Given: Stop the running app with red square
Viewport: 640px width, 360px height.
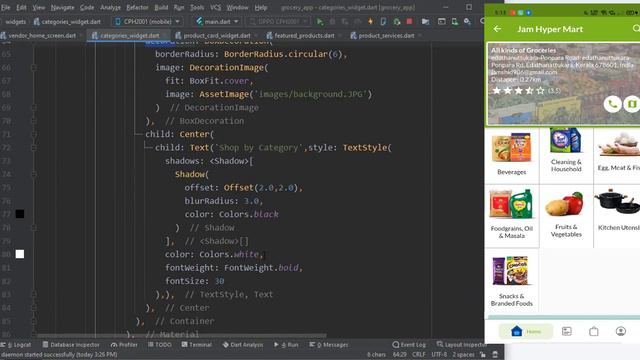Looking at the screenshot, I should (x=409, y=21).
